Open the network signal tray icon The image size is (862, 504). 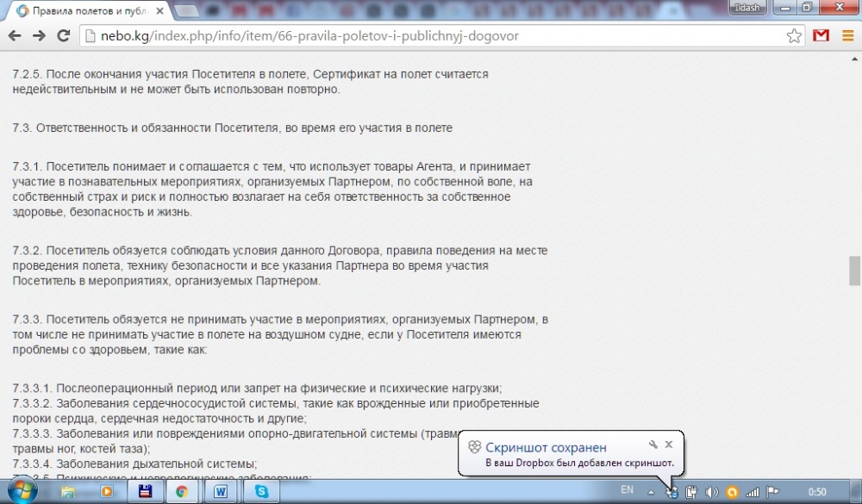(x=752, y=492)
